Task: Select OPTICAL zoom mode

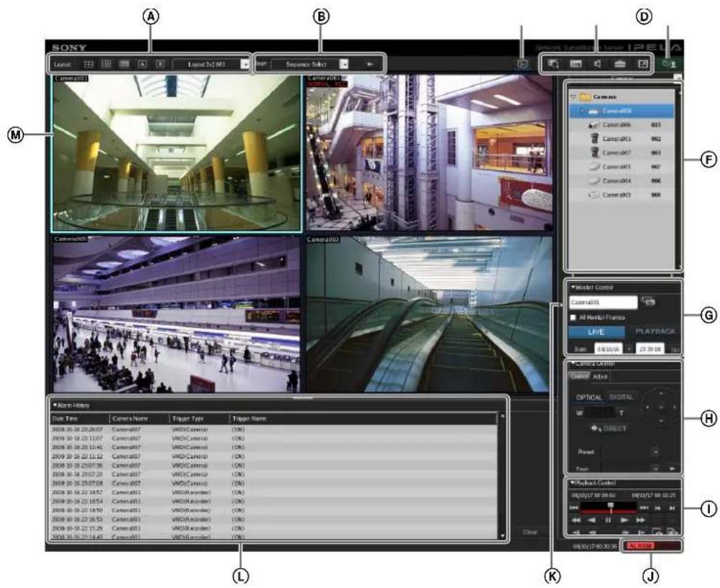Action: [589, 398]
